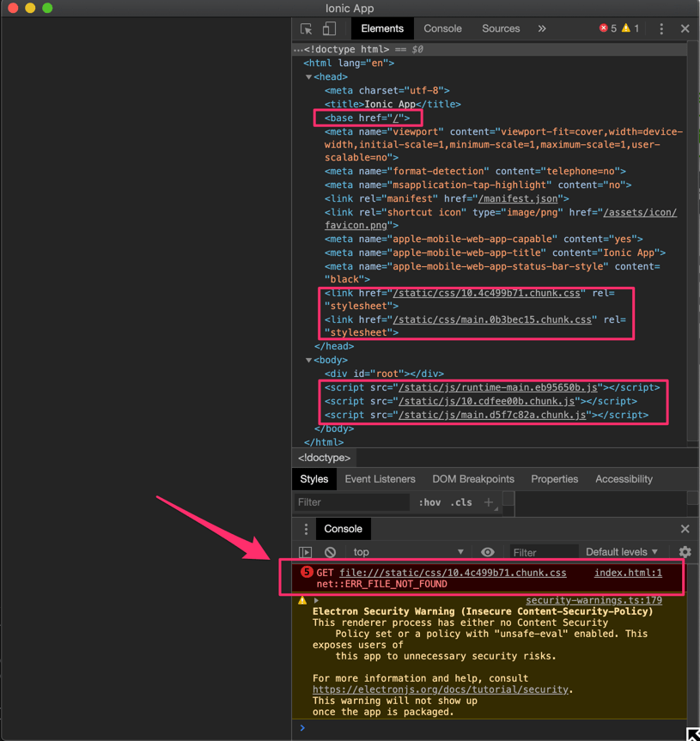Toggle the :hov element state button

(429, 502)
